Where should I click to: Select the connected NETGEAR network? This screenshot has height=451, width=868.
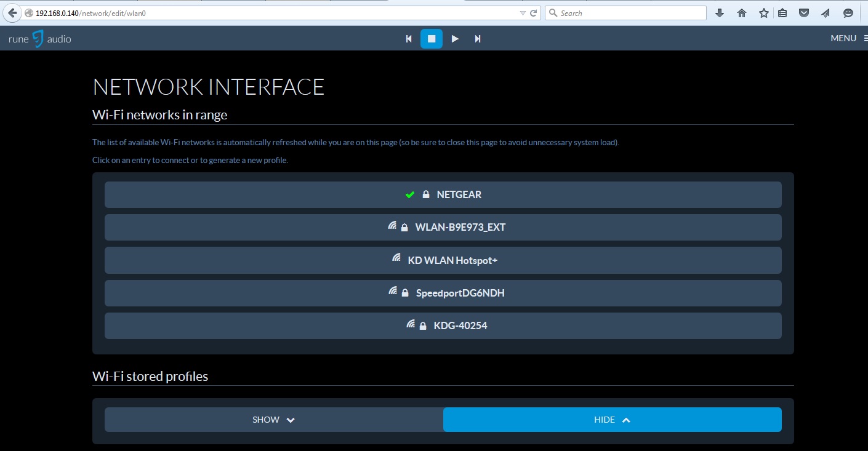tap(443, 194)
